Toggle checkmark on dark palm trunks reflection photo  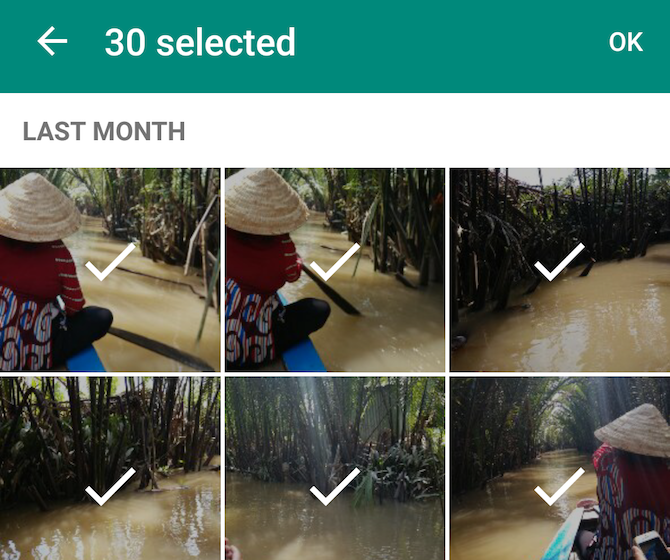(110, 486)
